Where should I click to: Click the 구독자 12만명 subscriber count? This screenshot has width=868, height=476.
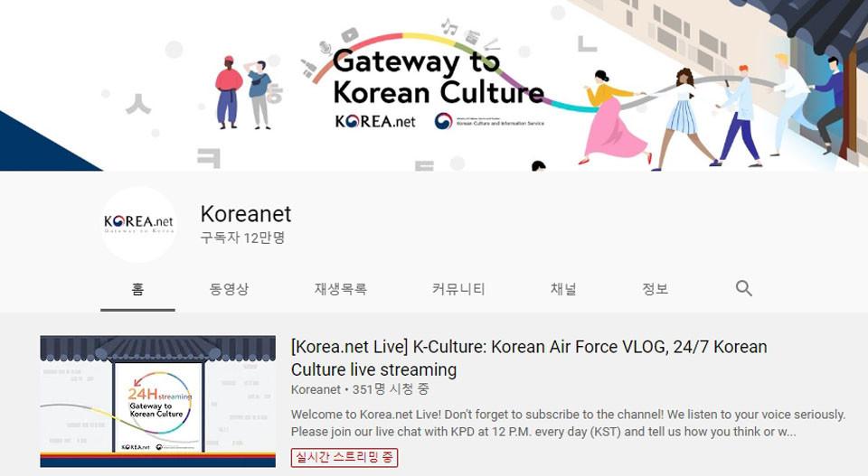242,238
